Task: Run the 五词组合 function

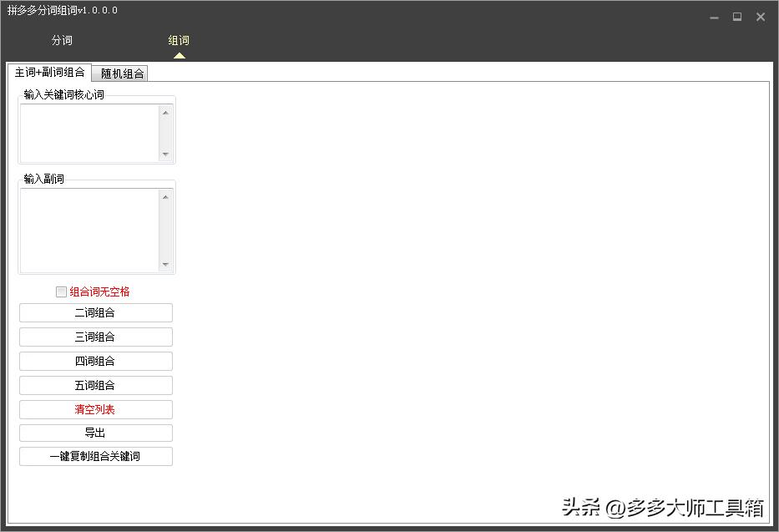Action: coord(95,385)
